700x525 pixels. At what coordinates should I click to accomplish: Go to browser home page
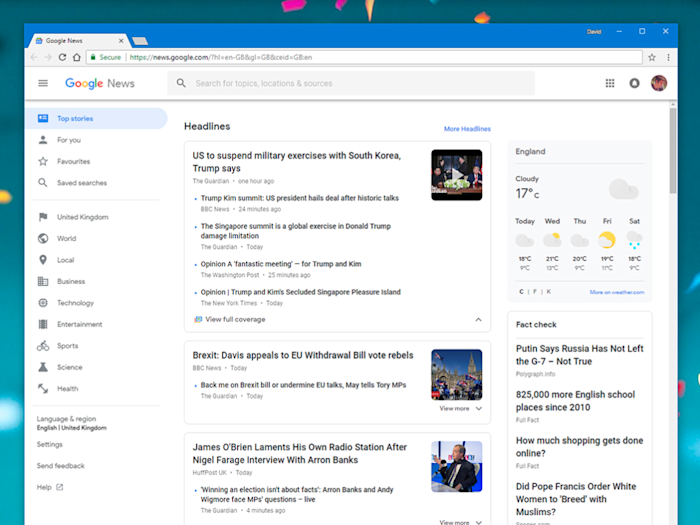click(77, 57)
